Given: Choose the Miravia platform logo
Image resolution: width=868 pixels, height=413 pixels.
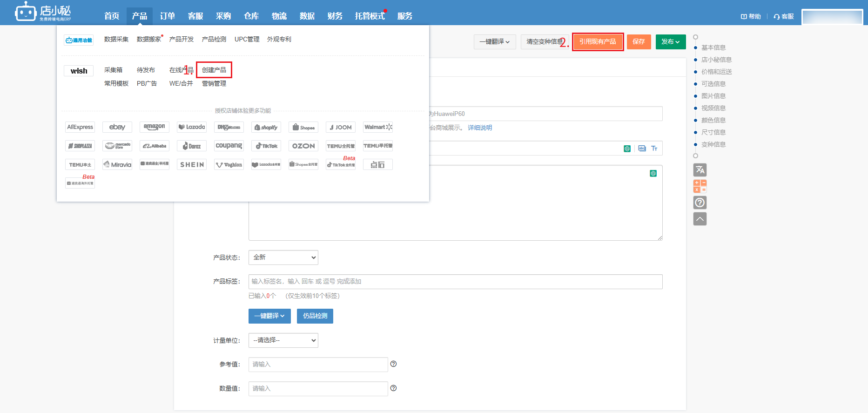Looking at the screenshot, I should click(x=117, y=164).
